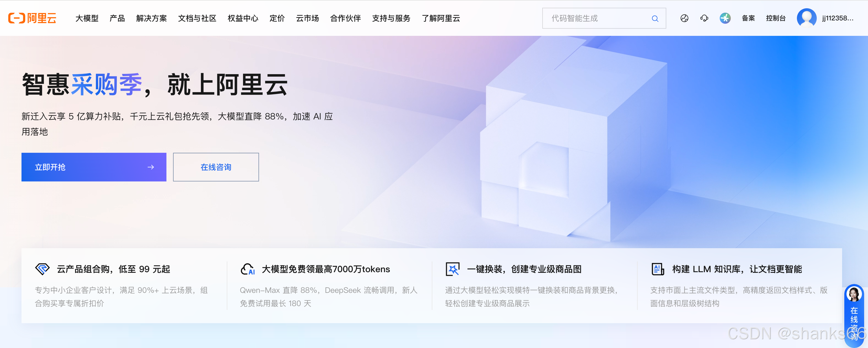Open the globe language/region icon
Image resolution: width=868 pixels, height=348 pixels.
point(684,18)
